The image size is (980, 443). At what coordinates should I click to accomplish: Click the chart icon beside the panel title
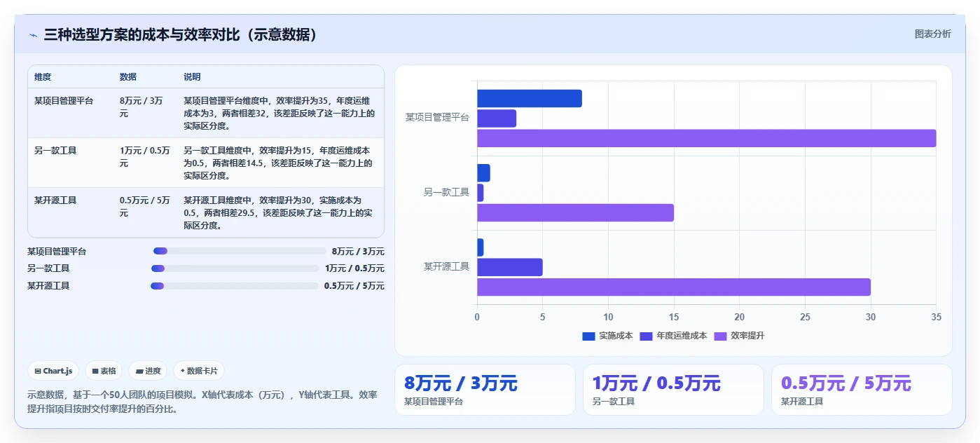(x=33, y=34)
